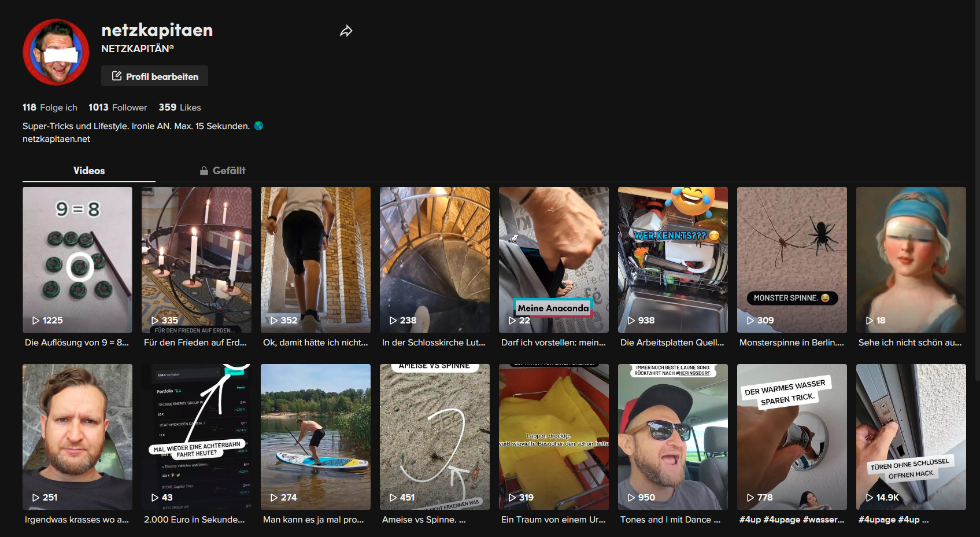Play the Meine Anaconda video

tap(553, 259)
